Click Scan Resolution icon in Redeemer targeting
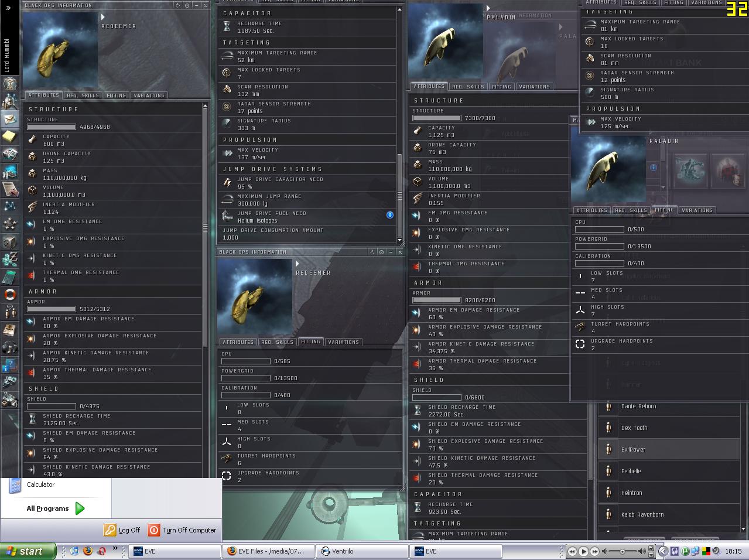 pos(227,90)
